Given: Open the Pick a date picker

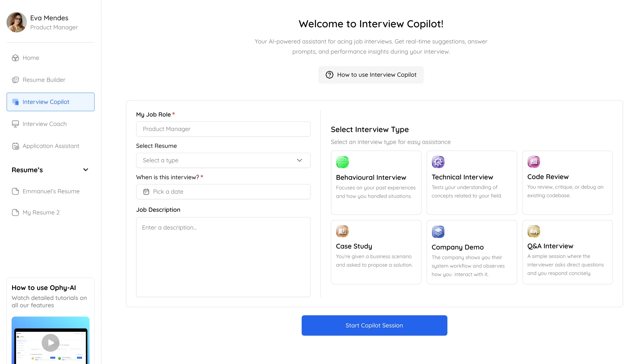Looking at the screenshot, I should click(x=223, y=191).
